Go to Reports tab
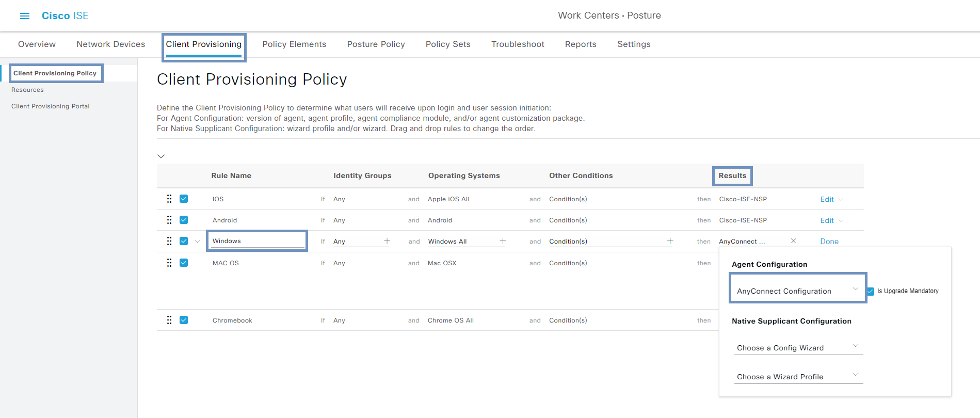Viewport: 980px width, 418px height. pos(581,44)
